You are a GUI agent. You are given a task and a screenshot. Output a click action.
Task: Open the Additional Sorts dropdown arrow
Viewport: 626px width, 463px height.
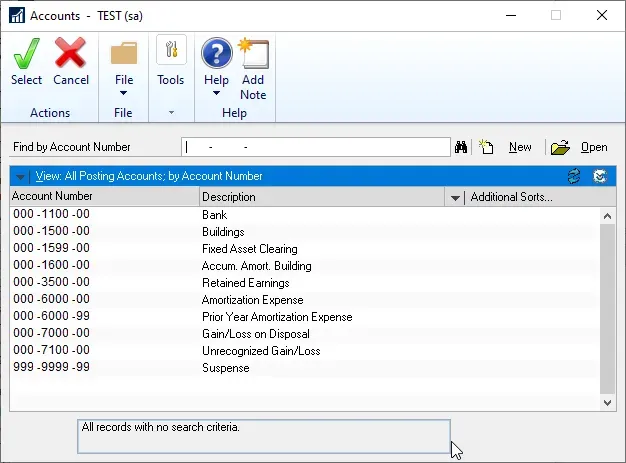click(x=455, y=198)
